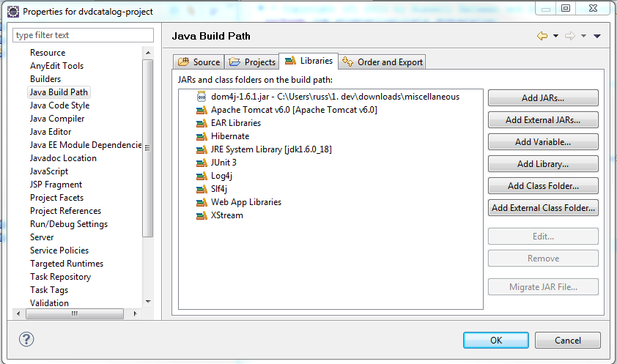Select Resource in the properties tree
The image size is (617, 364).
click(48, 53)
